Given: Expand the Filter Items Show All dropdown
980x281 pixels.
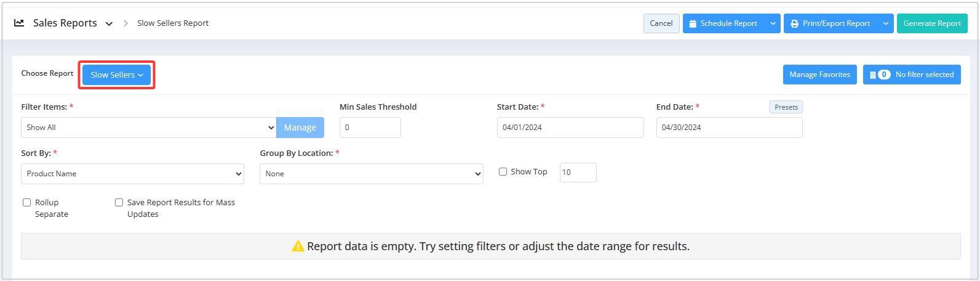Looking at the screenshot, I should point(148,128).
